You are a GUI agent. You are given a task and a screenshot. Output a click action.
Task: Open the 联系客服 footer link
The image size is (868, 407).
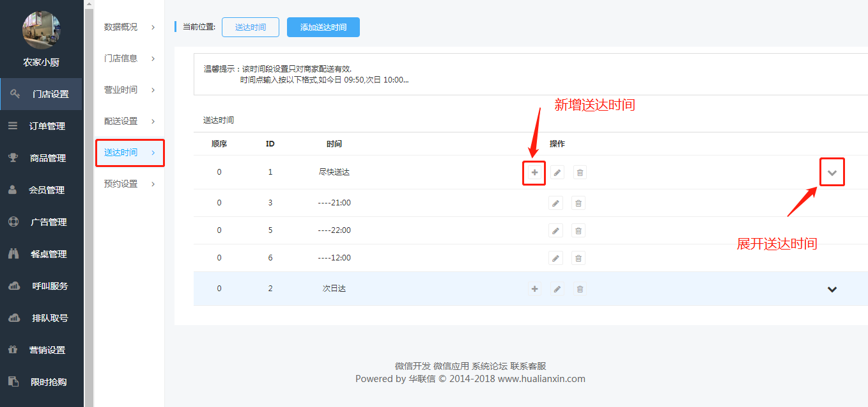coord(528,366)
